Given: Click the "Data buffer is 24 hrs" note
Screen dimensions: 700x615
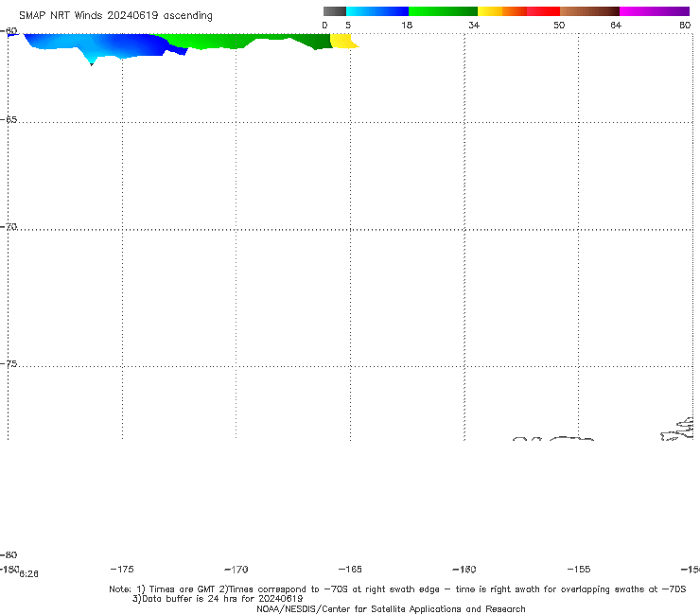Looking at the screenshot, I should click(x=218, y=599).
